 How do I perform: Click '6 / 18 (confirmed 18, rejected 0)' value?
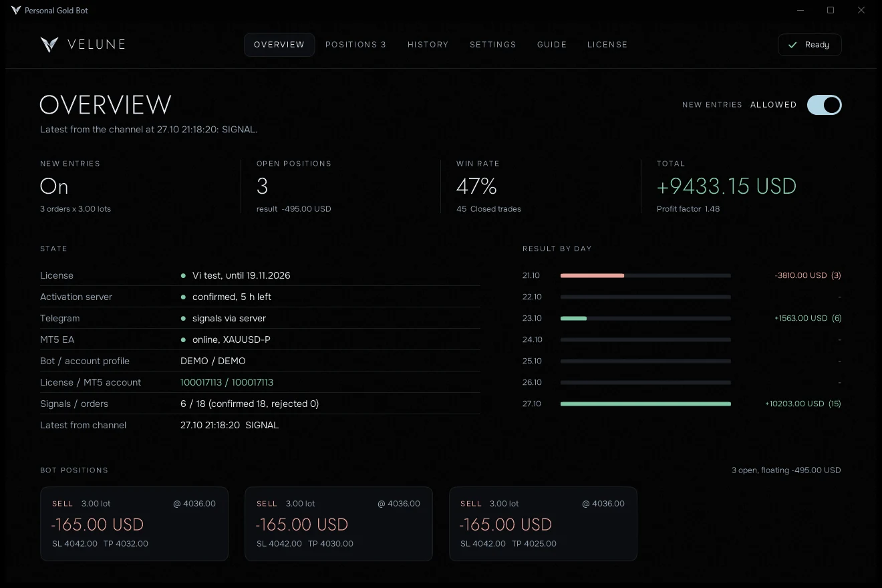tap(250, 404)
